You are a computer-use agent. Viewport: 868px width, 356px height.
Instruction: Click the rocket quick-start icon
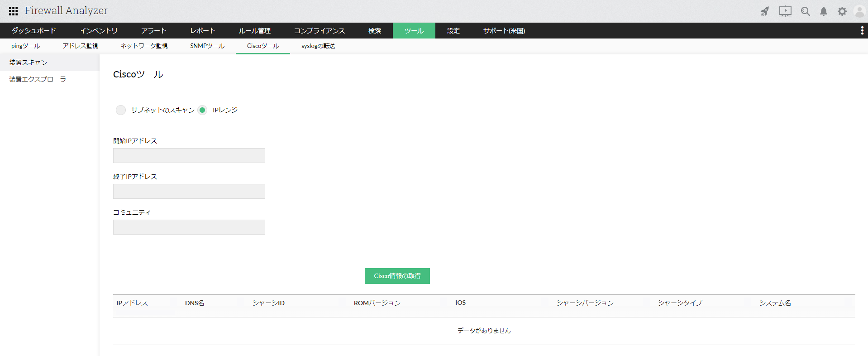[765, 11]
